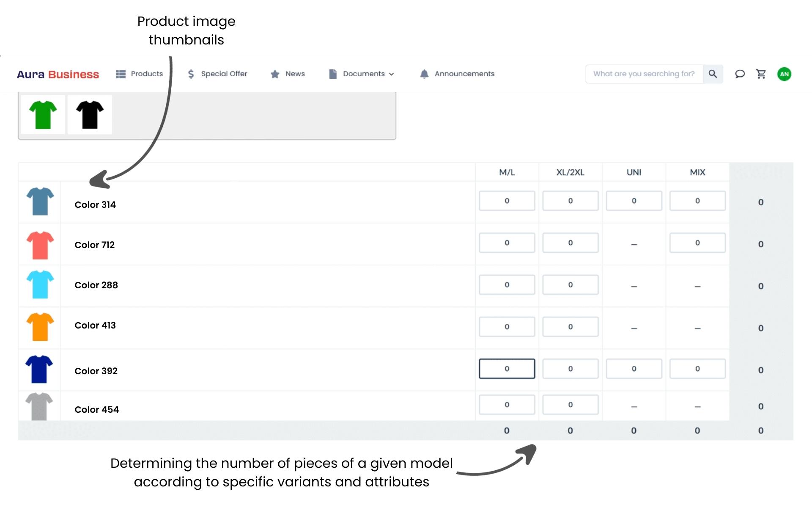
Task: Select the black t-shirt thumbnail
Action: click(89, 114)
